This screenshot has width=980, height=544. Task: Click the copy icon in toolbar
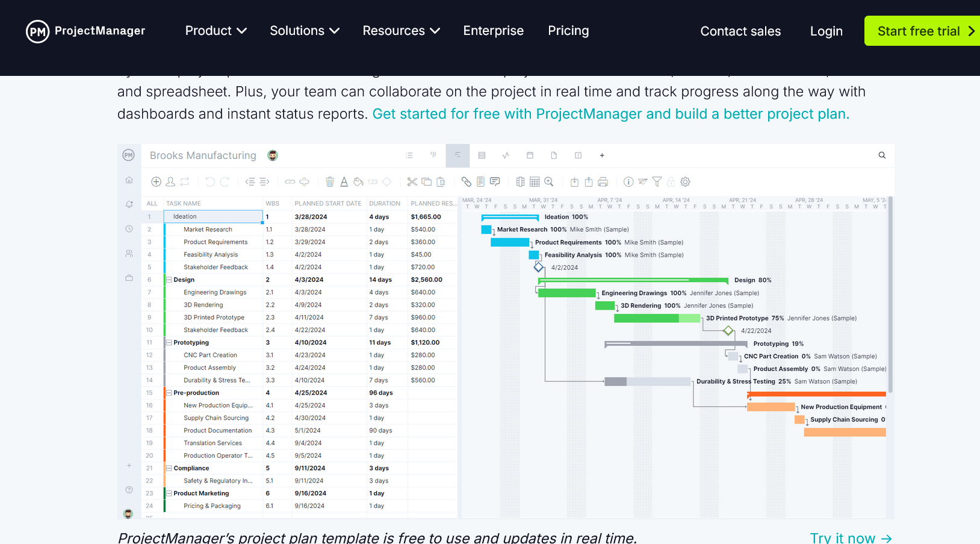[427, 182]
